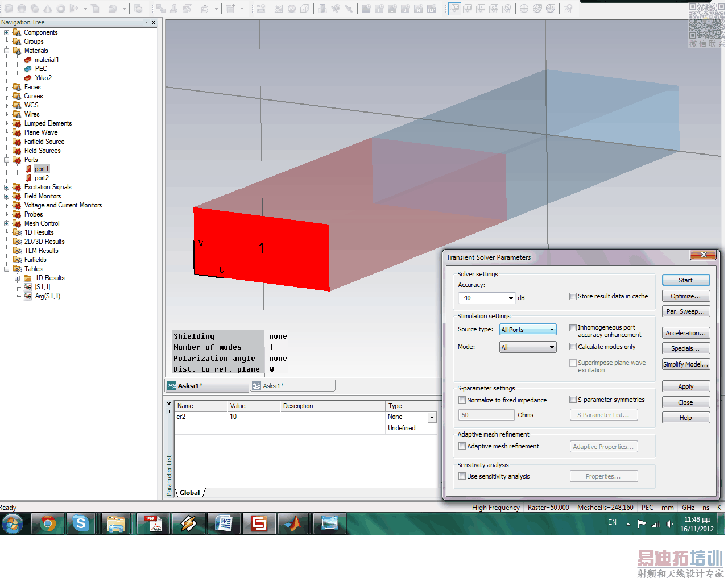Toggle Inhomogeneous port accuracy enhancement checkbox
The width and height of the screenshot is (728, 582).
tap(573, 327)
